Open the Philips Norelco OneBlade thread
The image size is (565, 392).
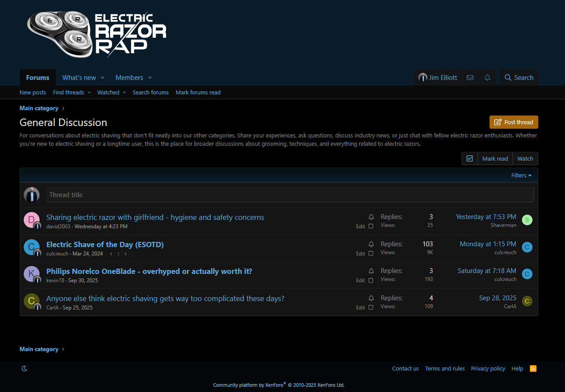[x=149, y=271]
